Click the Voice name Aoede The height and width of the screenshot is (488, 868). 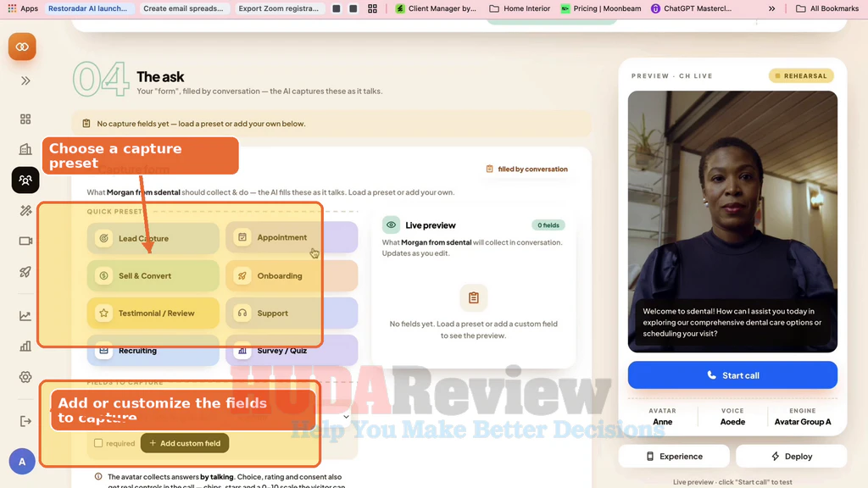(x=732, y=422)
